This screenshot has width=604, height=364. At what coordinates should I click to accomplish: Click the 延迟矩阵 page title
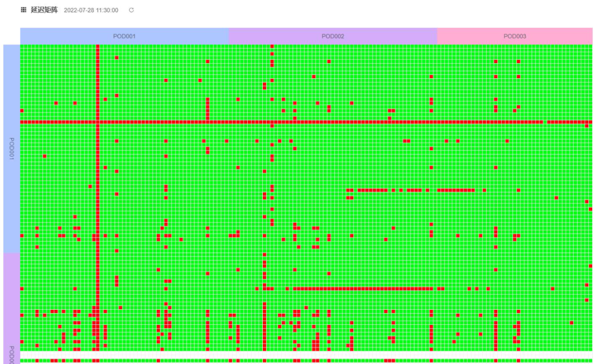[x=44, y=10]
